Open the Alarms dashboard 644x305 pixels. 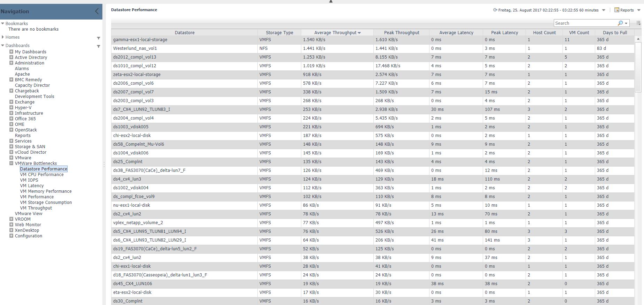[x=22, y=69]
